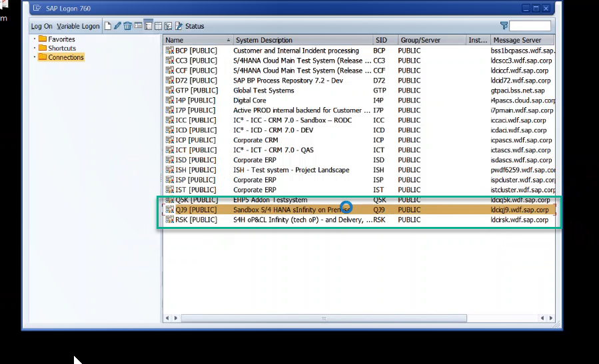Sort by the System Description column header

303,40
